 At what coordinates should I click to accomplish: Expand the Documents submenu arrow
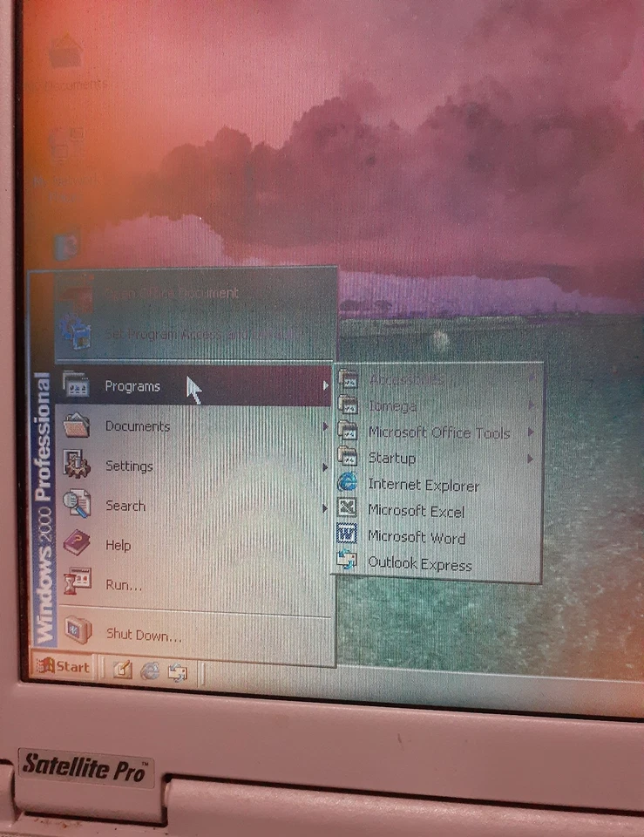point(325,426)
